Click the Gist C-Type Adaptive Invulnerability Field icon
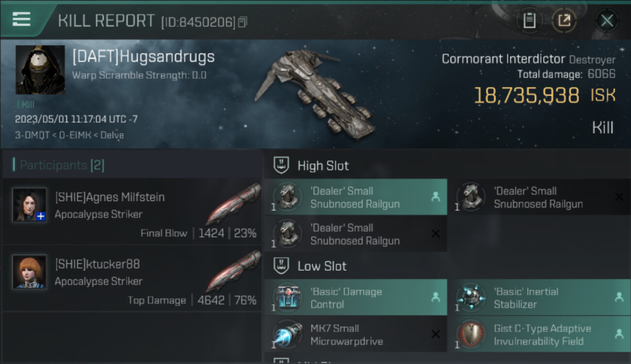This screenshot has height=364, width=631. point(471,334)
